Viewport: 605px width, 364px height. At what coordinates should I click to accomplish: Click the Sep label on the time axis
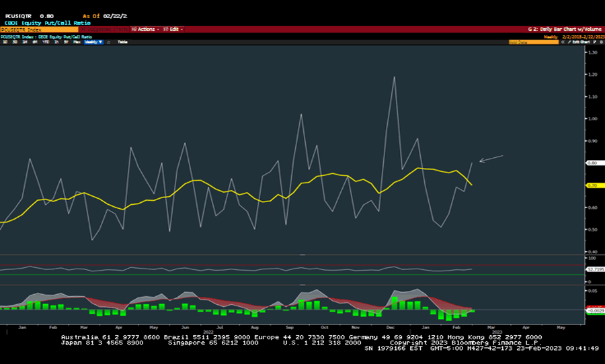pos(290,327)
